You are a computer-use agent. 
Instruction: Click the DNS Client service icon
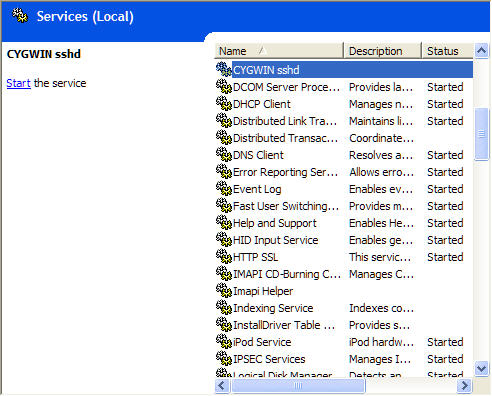224,154
